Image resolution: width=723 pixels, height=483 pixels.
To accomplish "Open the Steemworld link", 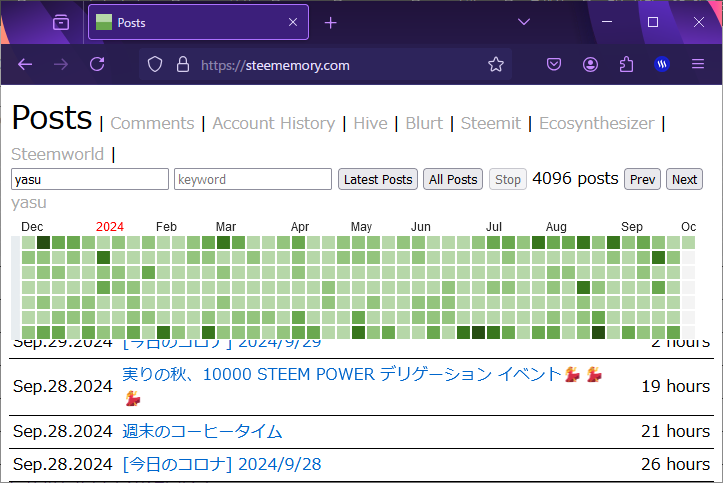I will point(57,154).
